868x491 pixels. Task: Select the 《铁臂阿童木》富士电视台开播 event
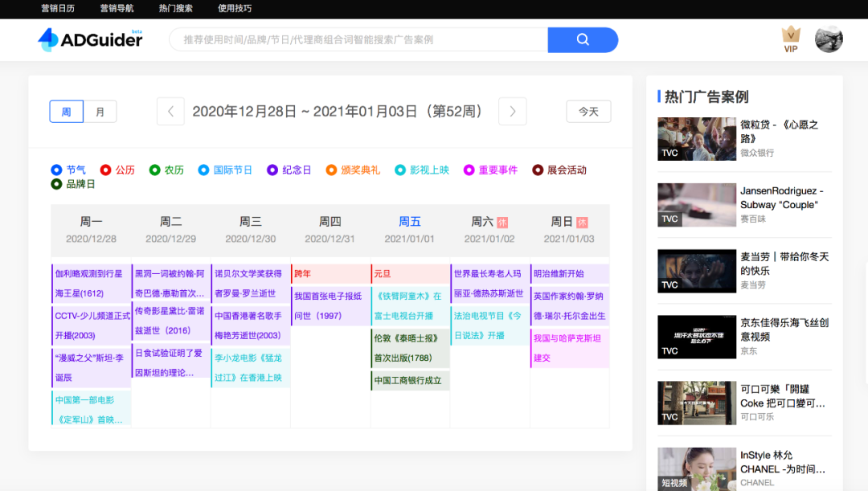410,306
